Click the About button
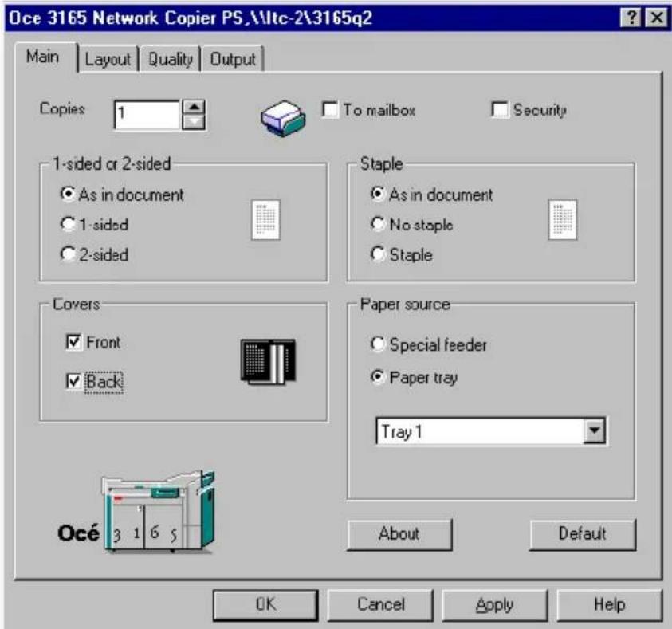 pyautogui.click(x=399, y=534)
